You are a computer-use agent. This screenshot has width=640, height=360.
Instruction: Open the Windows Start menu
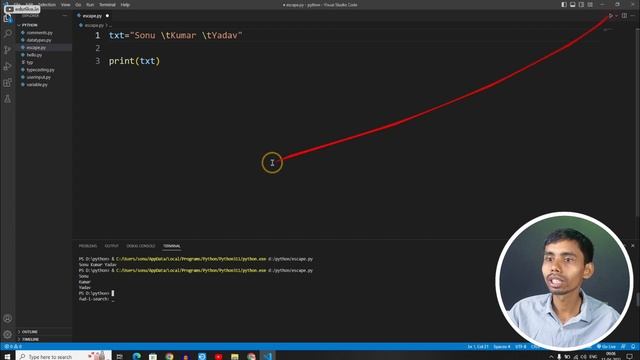7,356
